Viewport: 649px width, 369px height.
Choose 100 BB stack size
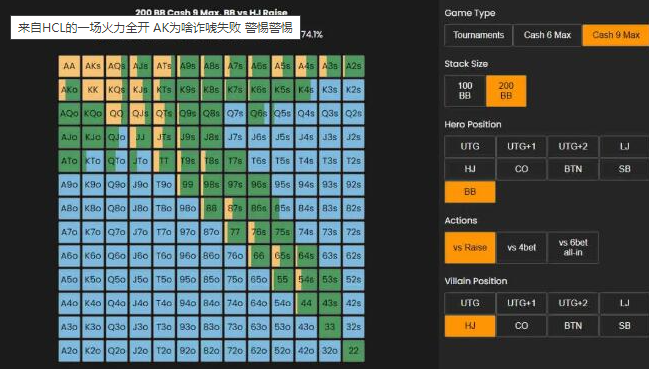point(465,91)
